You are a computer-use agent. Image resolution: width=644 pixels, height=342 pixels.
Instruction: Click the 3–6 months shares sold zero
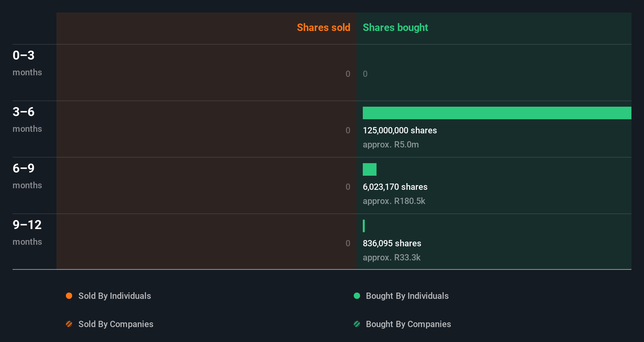(x=348, y=130)
